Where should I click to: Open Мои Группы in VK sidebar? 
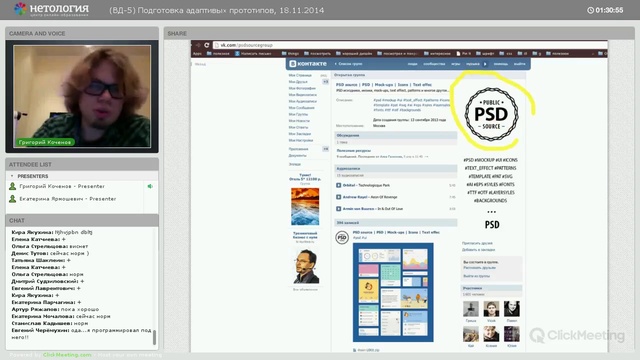pyautogui.click(x=298, y=114)
